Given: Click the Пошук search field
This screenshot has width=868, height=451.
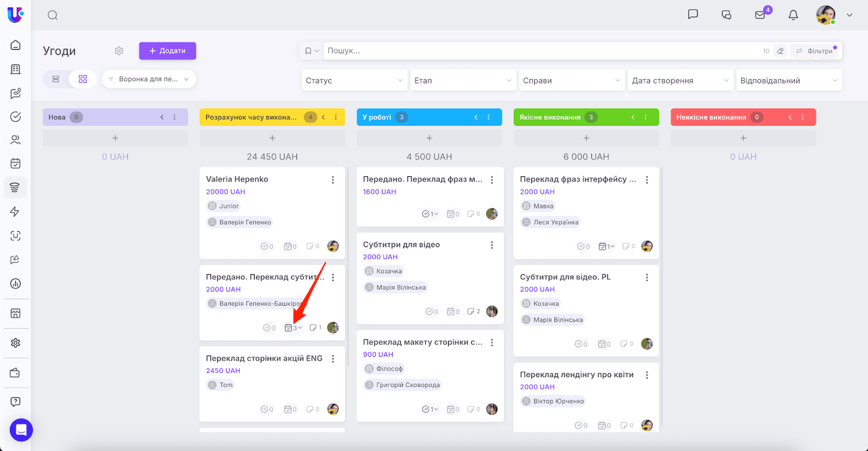Looking at the screenshot, I should click(x=542, y=51).
